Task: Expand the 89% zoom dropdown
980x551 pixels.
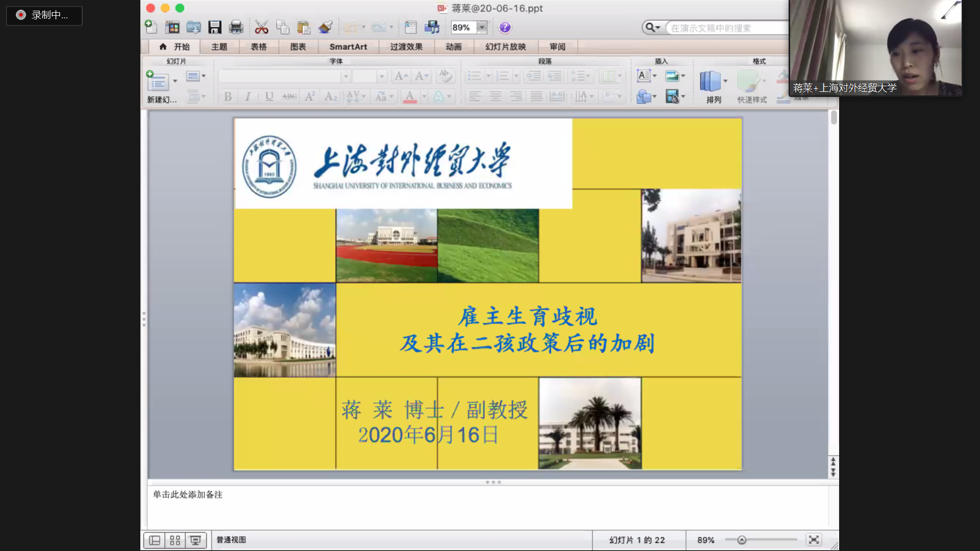Action: click(x=481, y=28)
